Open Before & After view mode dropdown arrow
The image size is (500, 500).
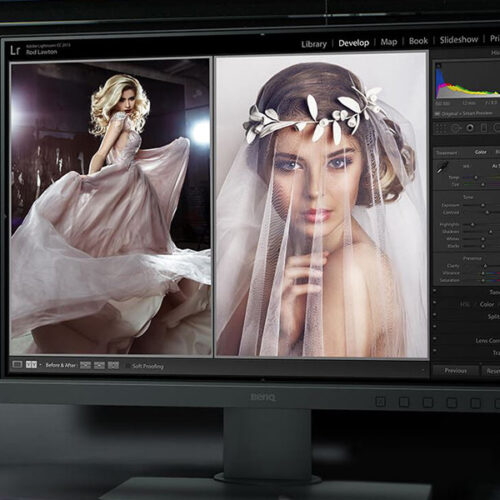40,365
